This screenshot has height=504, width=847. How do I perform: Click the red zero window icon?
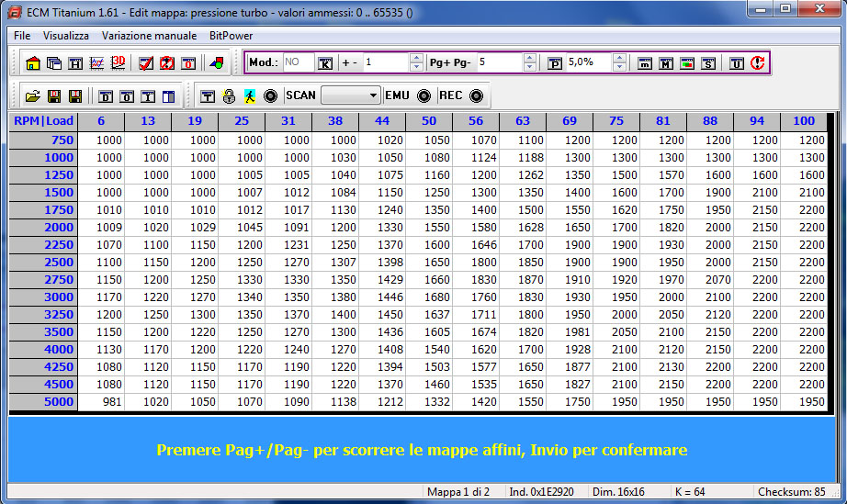click(188, 63)
